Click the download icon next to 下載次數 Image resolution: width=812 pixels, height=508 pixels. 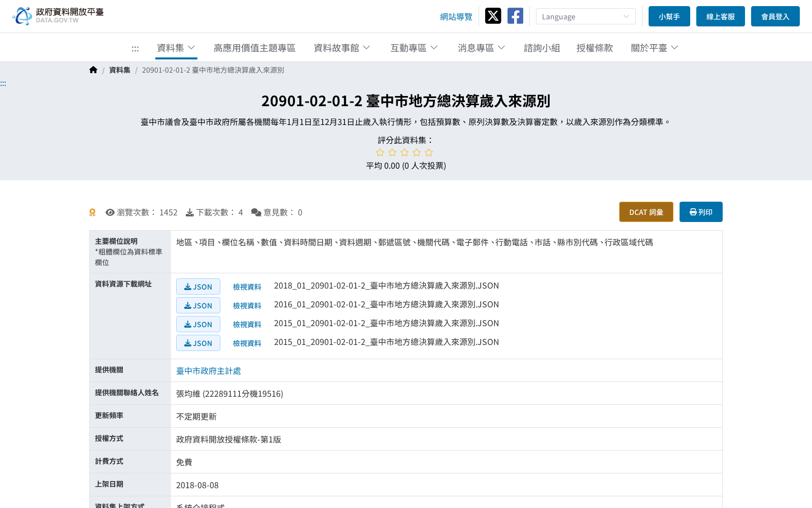(190, 212)
